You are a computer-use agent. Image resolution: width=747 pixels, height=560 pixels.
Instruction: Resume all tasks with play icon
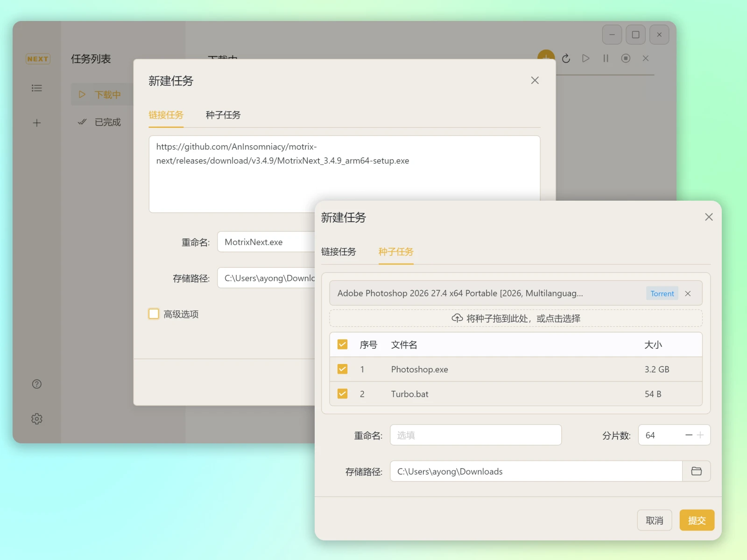click(x=585, y=58)
